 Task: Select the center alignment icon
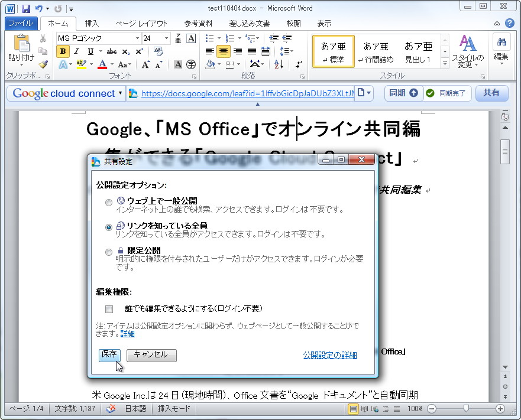[223, 51]
